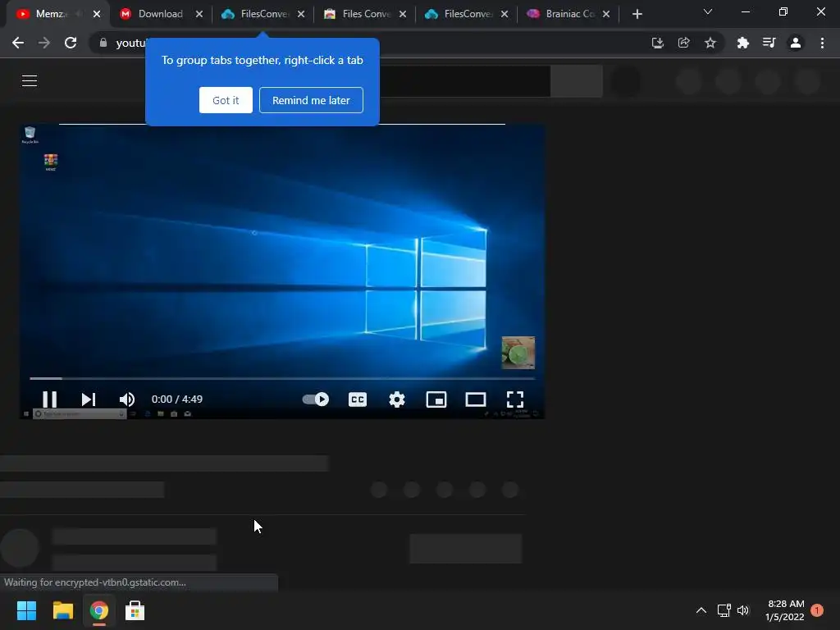Open the volume tray icon
Screen dimensions: 840x630
click(x=743, y=610)
